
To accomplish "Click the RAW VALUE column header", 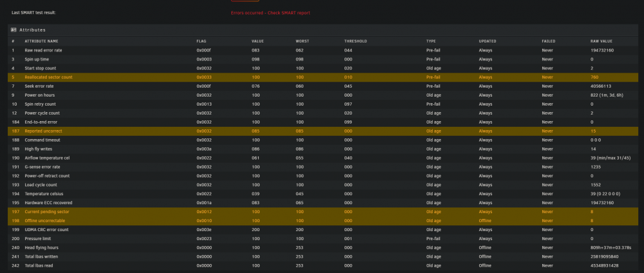I will point(601,41).
